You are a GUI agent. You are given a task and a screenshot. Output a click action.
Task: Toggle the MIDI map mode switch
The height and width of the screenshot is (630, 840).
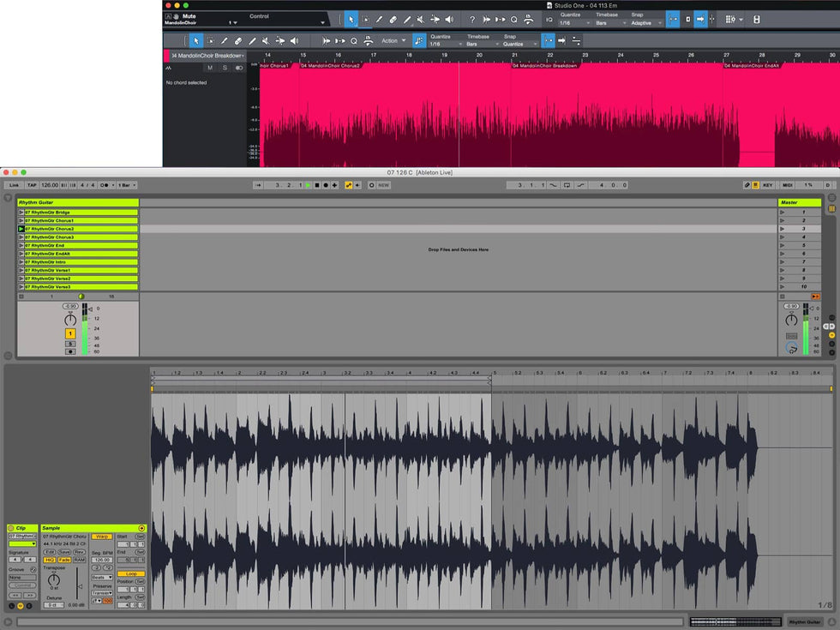click(x=788, y=185)
